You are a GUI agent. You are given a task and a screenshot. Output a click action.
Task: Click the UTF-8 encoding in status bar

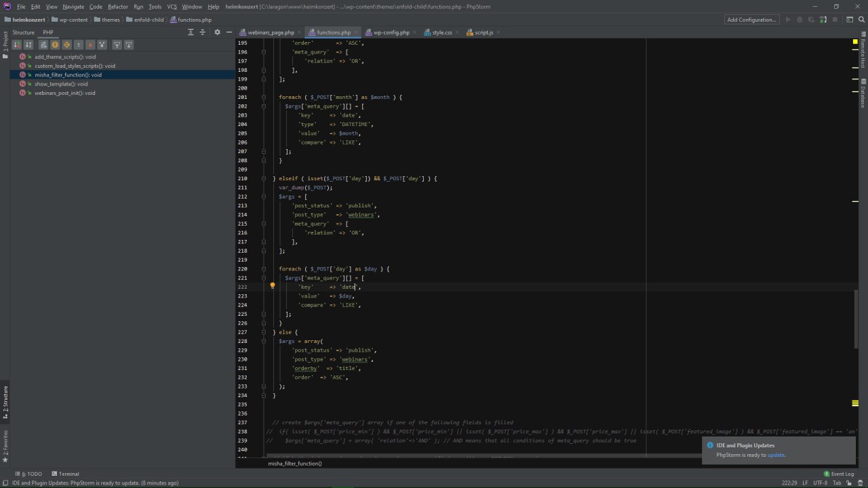(x=821, y=483)
